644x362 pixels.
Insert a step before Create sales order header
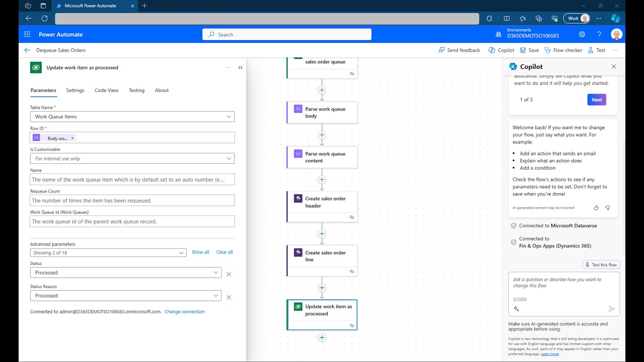(322, 179)
